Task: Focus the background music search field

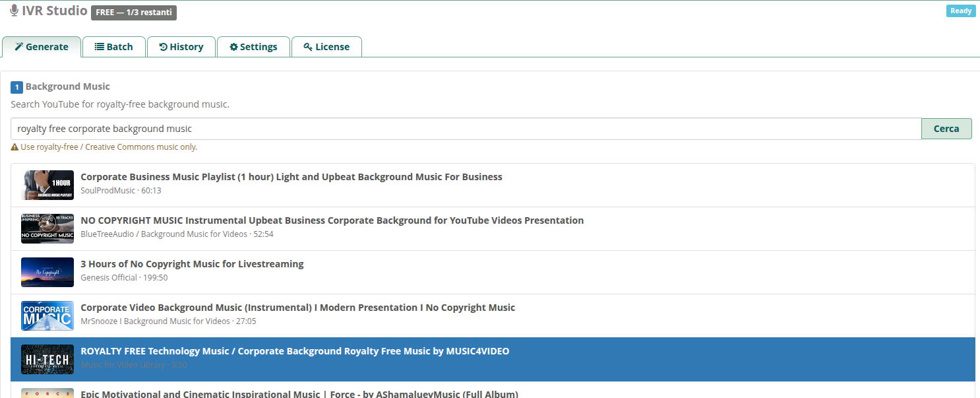Action: 466,129
